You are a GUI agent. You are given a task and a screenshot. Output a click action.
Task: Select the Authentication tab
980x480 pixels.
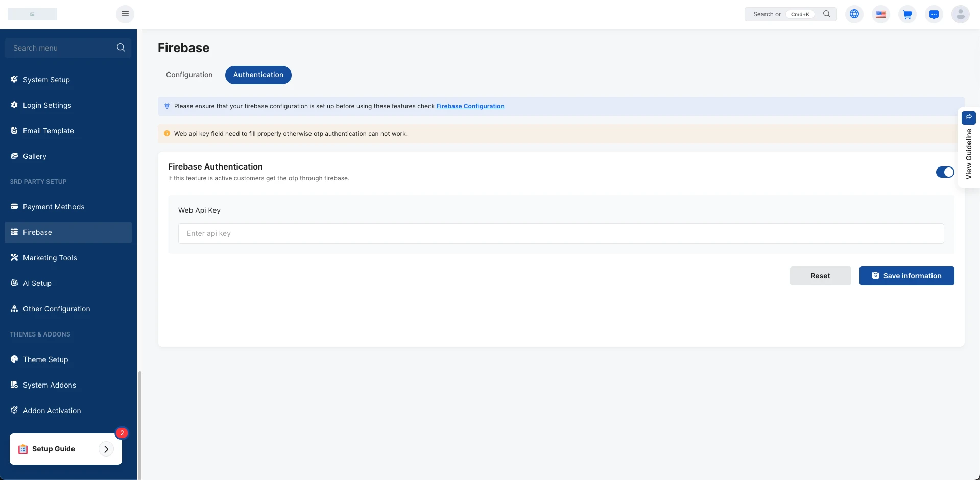click(x=258, y=75)
